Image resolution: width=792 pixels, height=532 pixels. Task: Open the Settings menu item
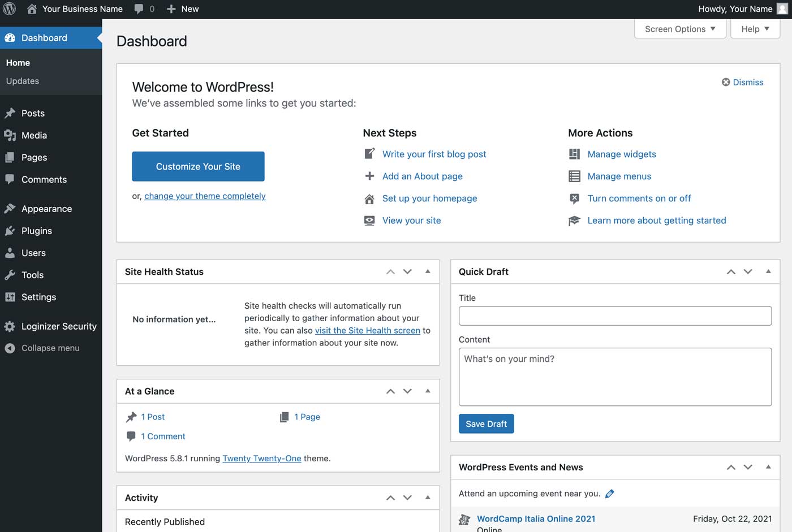(x=38, y=297)
